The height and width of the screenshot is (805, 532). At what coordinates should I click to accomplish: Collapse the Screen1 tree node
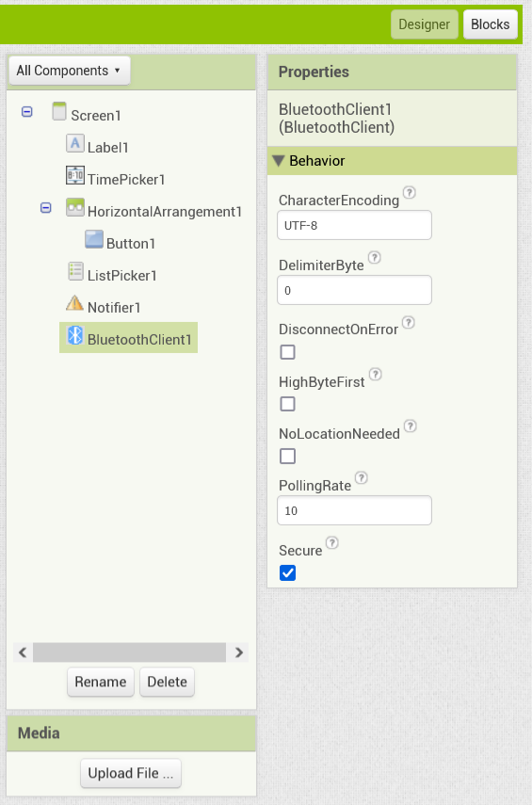27,111
